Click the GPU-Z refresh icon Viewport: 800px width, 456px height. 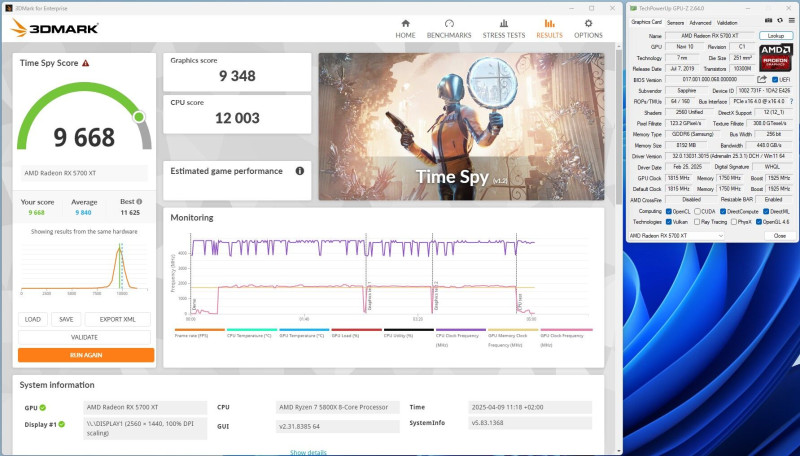point(780,20)
